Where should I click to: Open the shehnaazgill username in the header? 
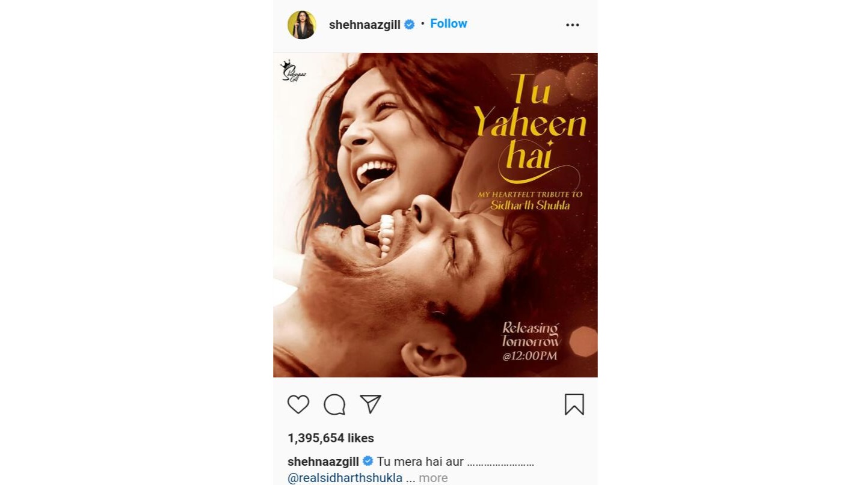(365, 25)
